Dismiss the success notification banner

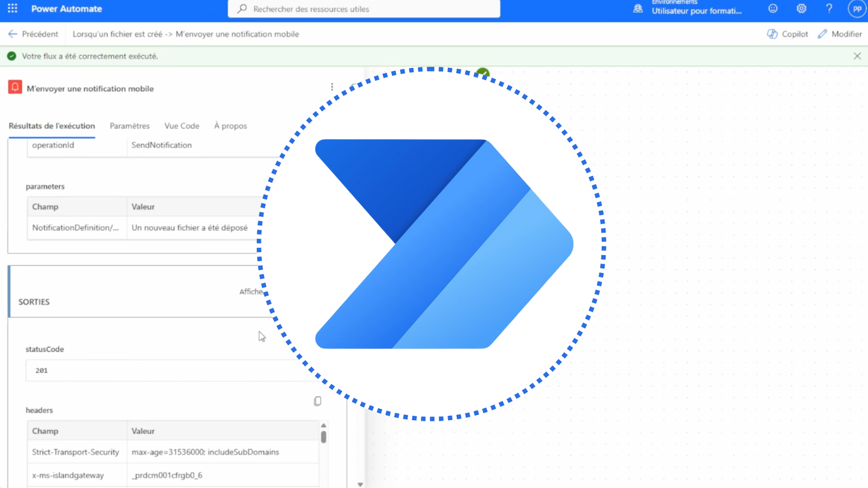857,56
